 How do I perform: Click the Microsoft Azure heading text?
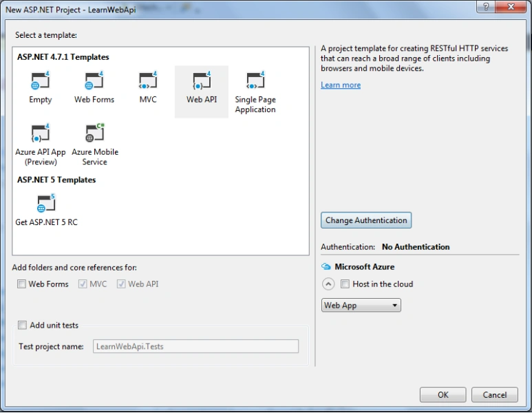coord(364,267)
